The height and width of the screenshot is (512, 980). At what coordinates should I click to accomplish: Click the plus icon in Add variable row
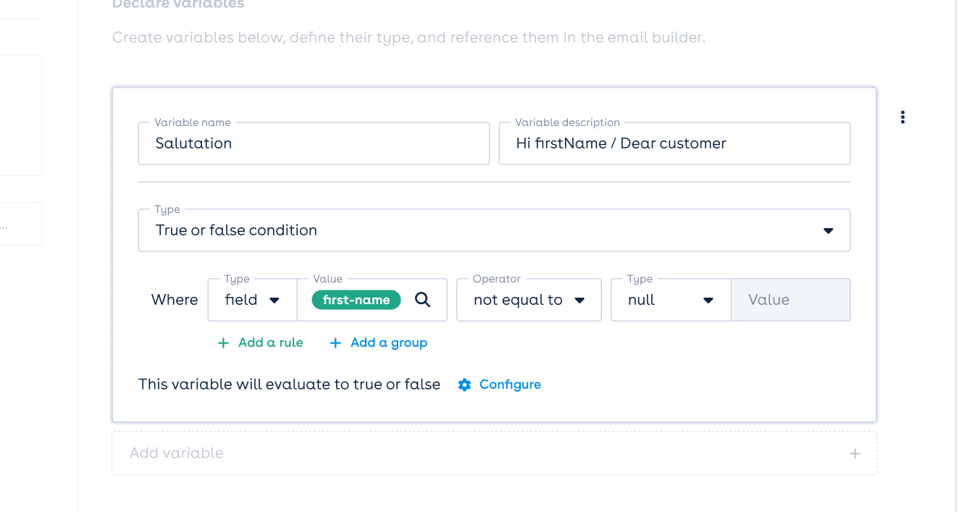click(x=855, y=453)
